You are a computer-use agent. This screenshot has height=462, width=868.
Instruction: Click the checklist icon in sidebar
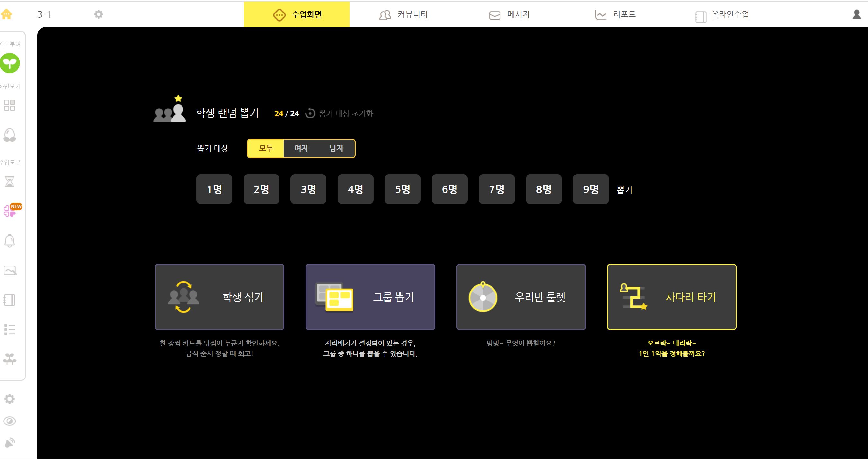[9, 329]
